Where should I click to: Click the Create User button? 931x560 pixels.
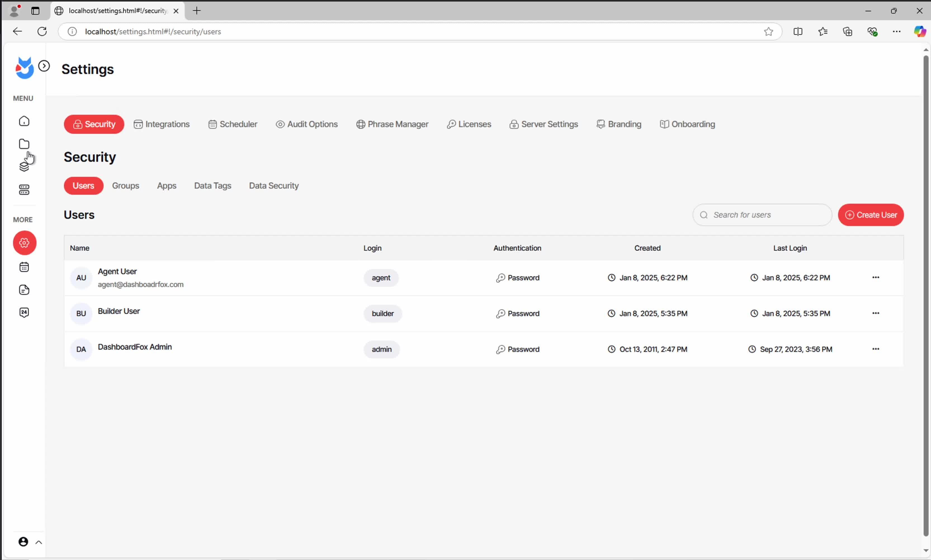click(871, 215)
